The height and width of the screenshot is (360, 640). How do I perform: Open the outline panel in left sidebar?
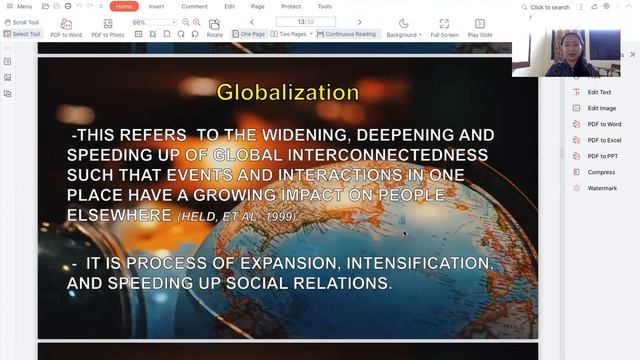click(7, 62)
